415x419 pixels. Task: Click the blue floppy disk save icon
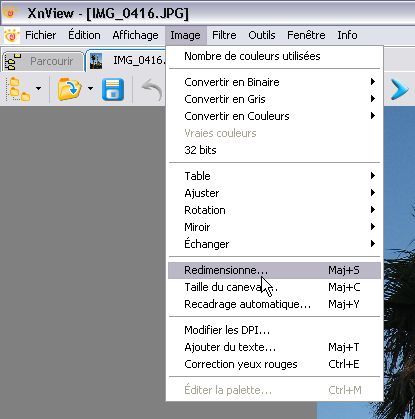[113, 89]
